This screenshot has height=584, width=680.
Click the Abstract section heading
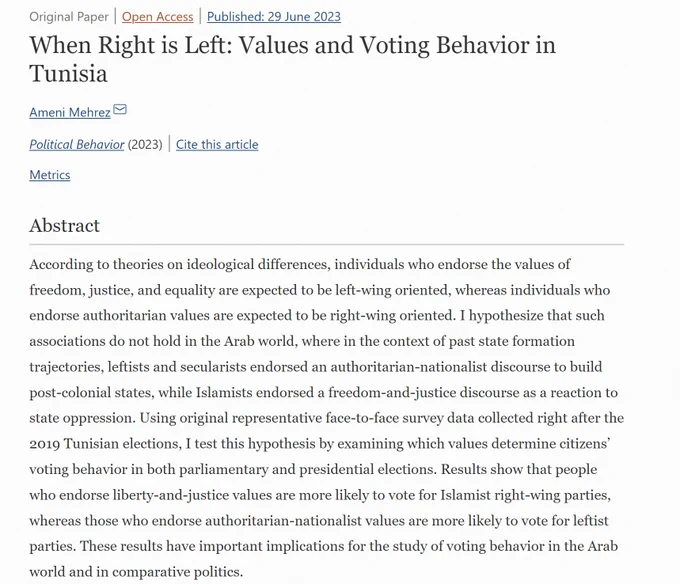(65, 225)
